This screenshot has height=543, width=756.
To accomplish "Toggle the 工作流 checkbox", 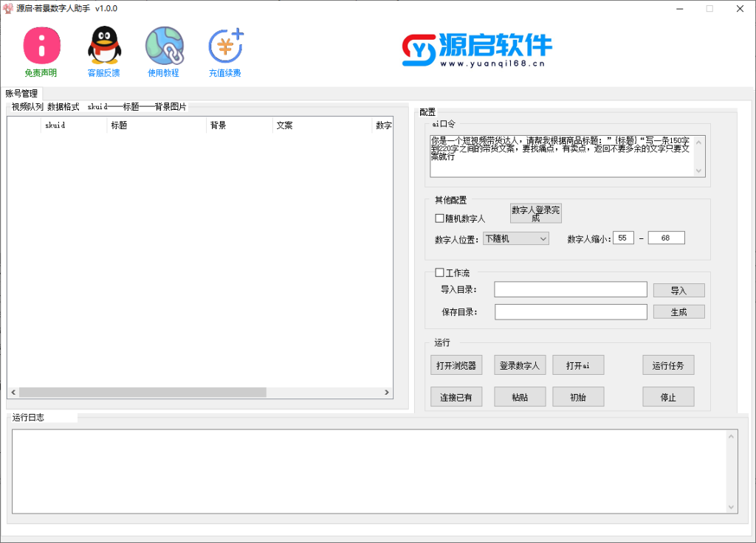I will pos(440,272).
